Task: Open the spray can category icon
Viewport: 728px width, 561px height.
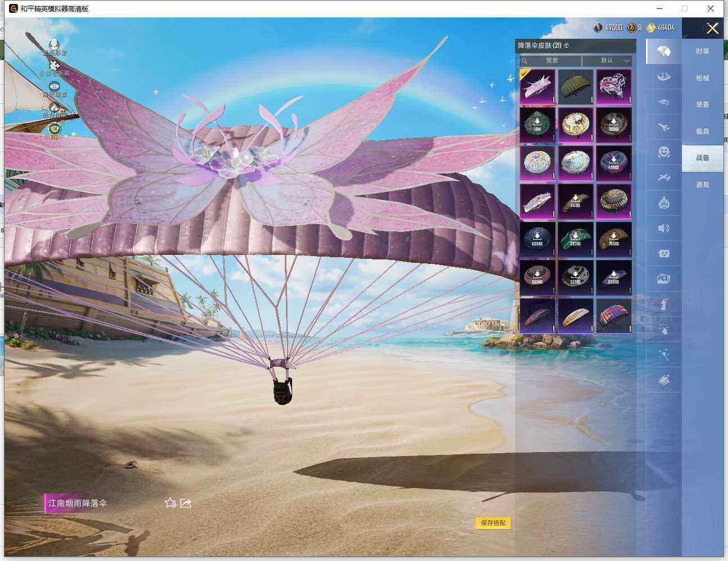Action: tap(663, 304)
